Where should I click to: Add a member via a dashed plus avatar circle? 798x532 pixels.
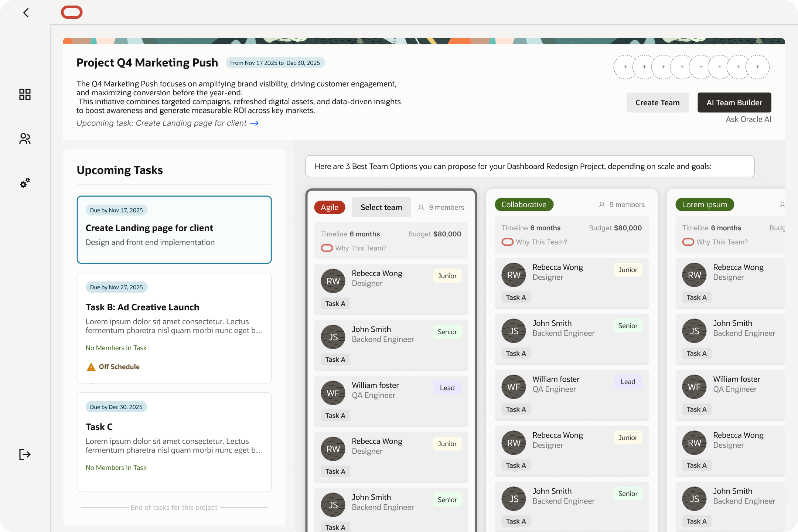coord(625,67)
